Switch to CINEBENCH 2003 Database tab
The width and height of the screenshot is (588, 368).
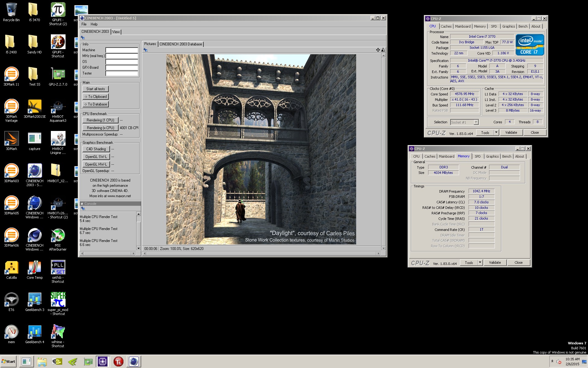181,44
